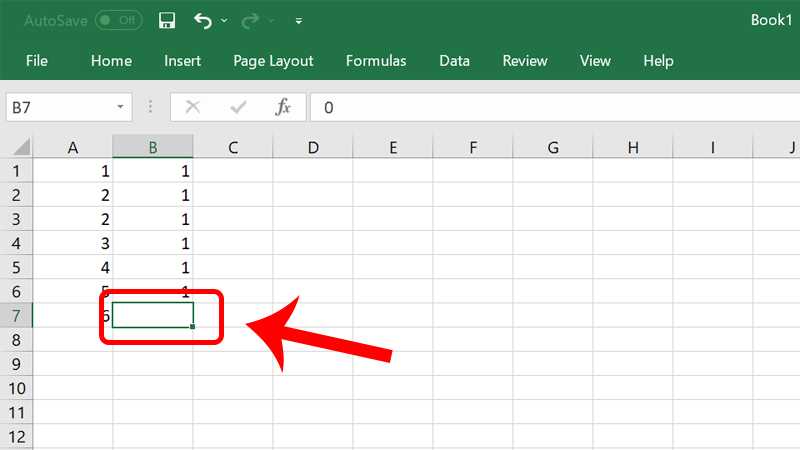800x450 pixels.
Task: Open the Undo history dropdown arrow
Action: pos(224,20)
